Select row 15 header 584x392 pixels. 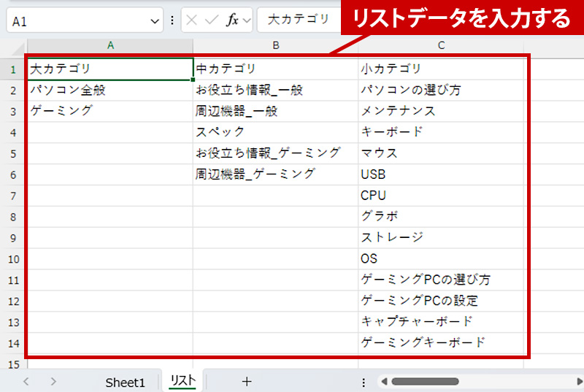click(x=13, y=364)
